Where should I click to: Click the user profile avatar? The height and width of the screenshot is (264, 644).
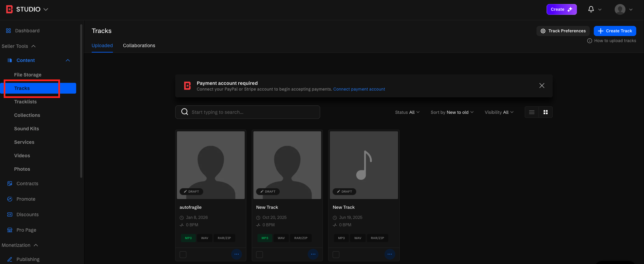click(x=620, y=9)
